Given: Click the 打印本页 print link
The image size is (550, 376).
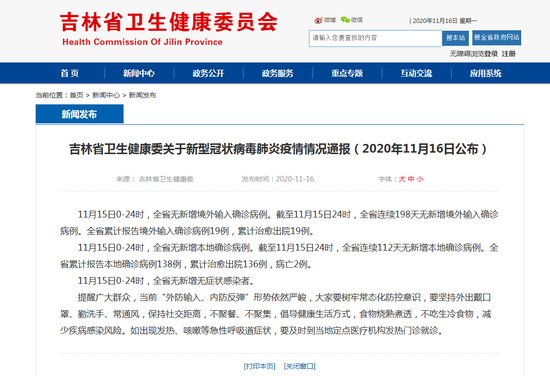Looking at the screenshot, I should click(x=260, y=366).
